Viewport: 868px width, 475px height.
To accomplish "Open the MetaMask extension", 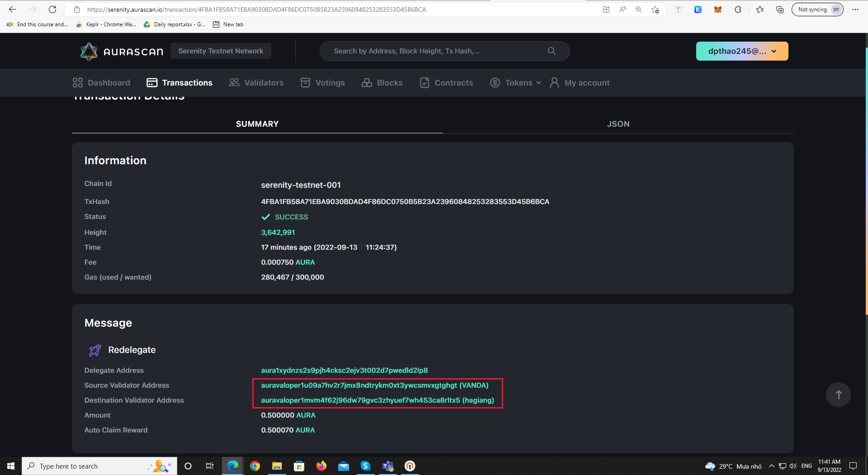I will pos(717,9).
